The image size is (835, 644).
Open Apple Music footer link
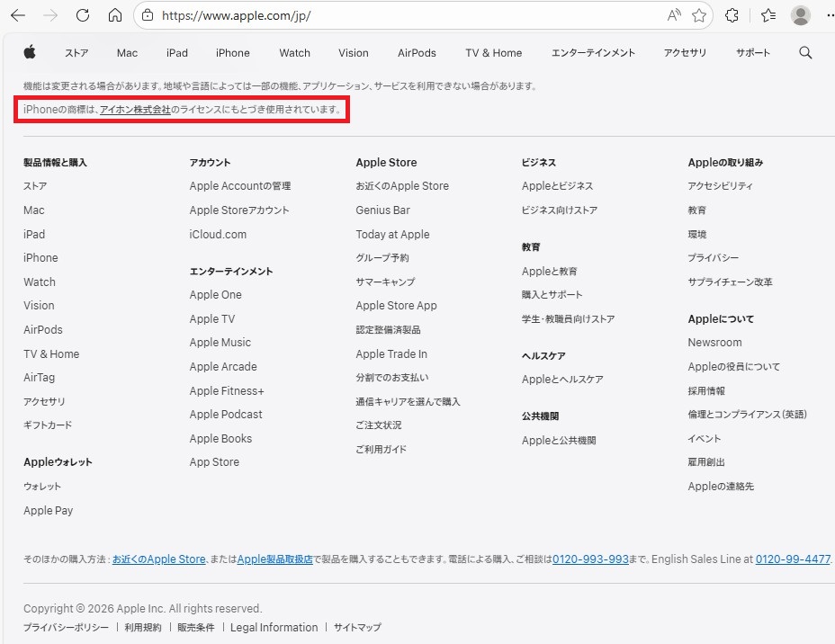coord(220,343)
